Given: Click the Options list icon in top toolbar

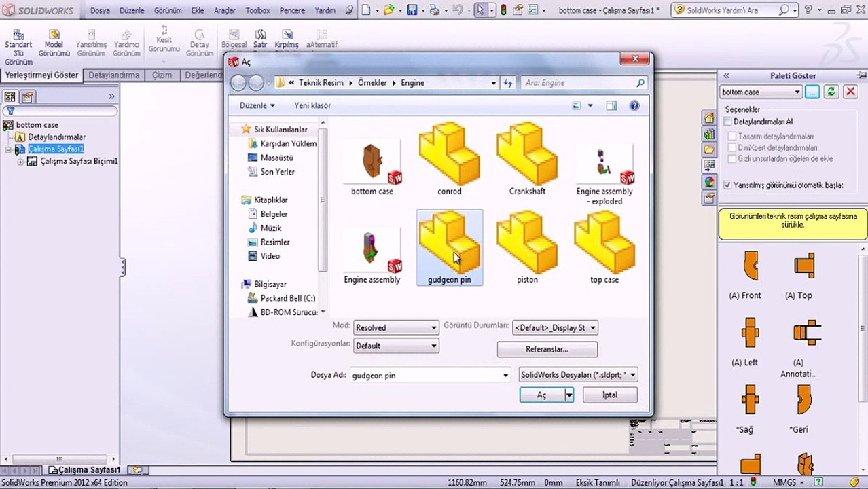Looking at the screenshot, I should click(534, 10).
